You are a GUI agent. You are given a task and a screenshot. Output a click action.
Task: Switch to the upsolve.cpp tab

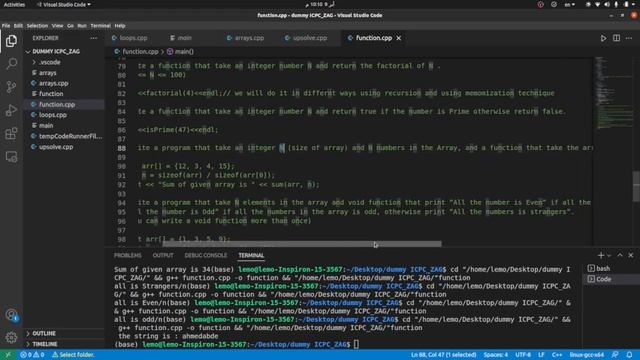(x=309, y=38)
